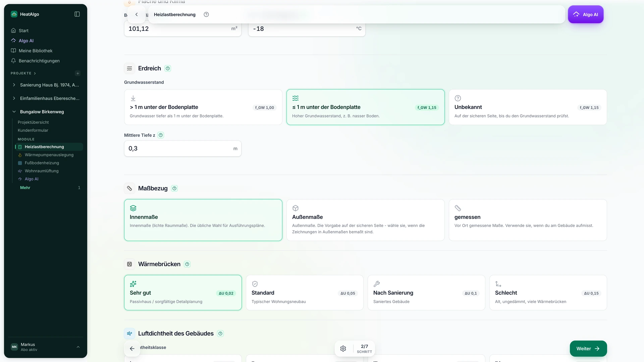Click the Erdreich section waves icon
This screenshot has width=644, height=362.
pyautogui.click(x=129, y=68)
